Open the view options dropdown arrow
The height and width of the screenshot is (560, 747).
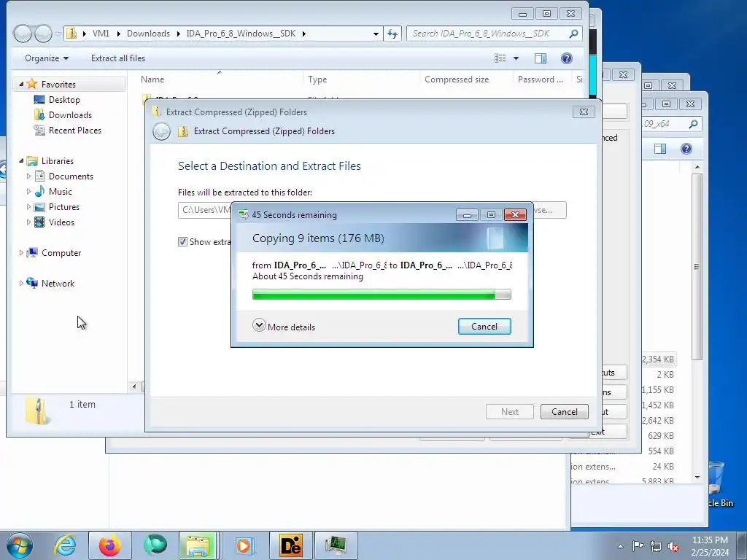(x=516, y=58)
